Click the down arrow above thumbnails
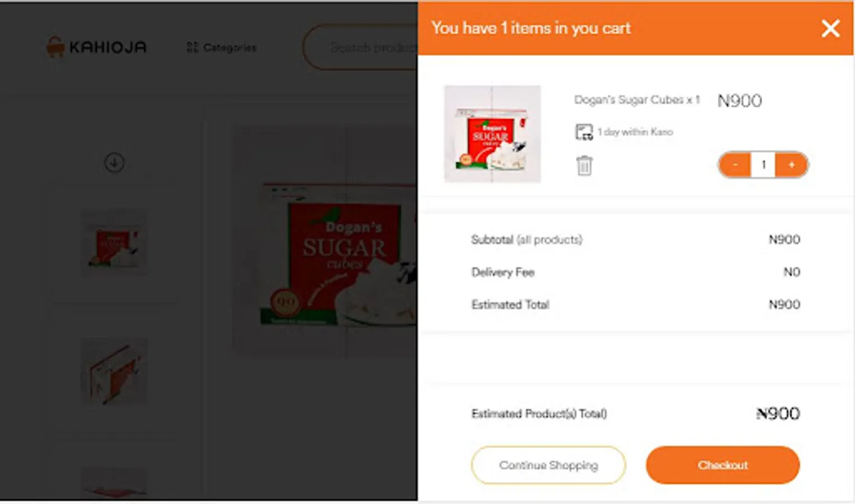855x504 pixels. click(x=114, y=162)
